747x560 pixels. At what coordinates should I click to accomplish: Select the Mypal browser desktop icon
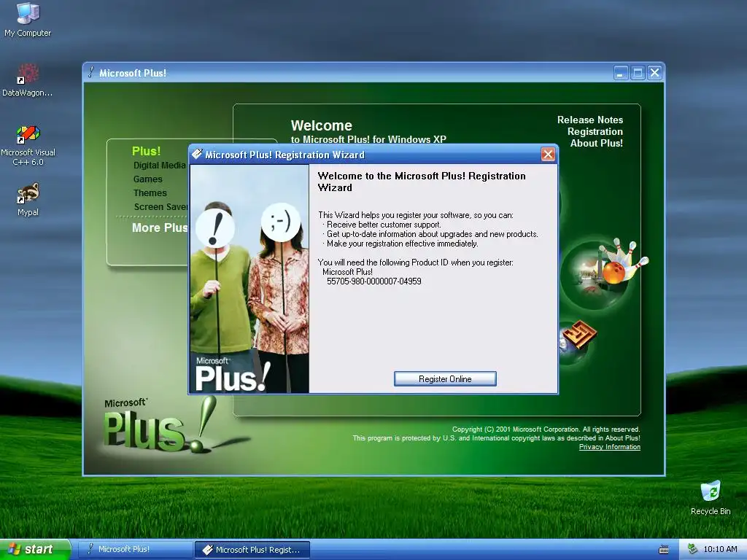click(28, 199)
